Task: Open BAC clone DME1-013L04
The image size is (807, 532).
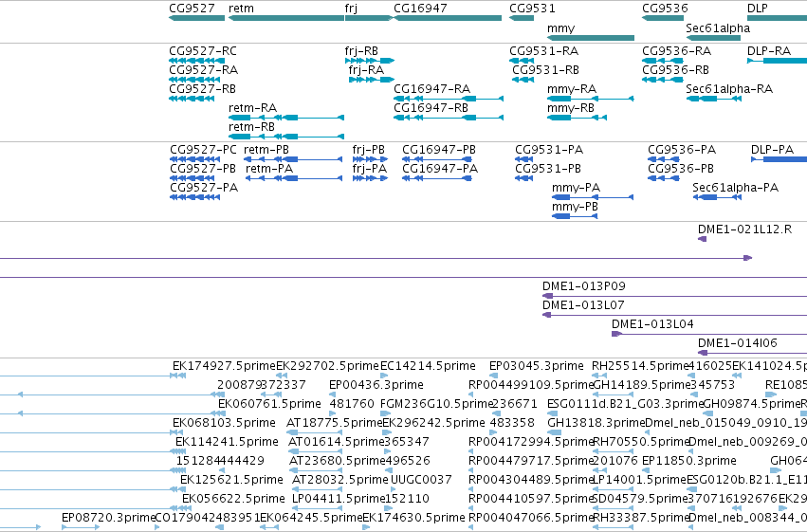Action: click(652, 324)
